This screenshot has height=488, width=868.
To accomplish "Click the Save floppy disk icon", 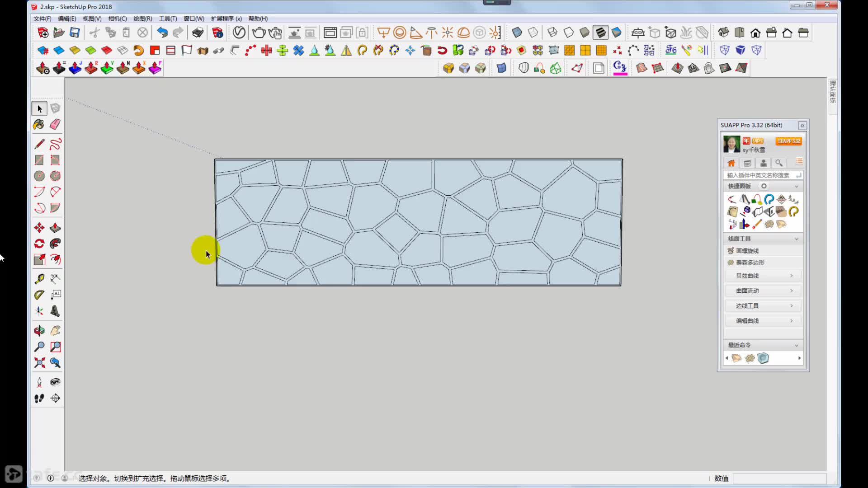I will [75, 33].
